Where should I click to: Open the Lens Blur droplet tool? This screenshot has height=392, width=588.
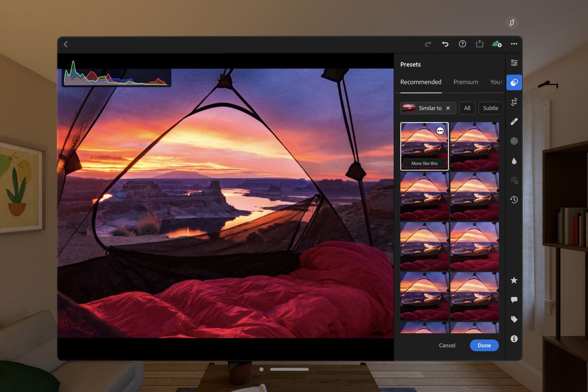click(x=514, y=161)
